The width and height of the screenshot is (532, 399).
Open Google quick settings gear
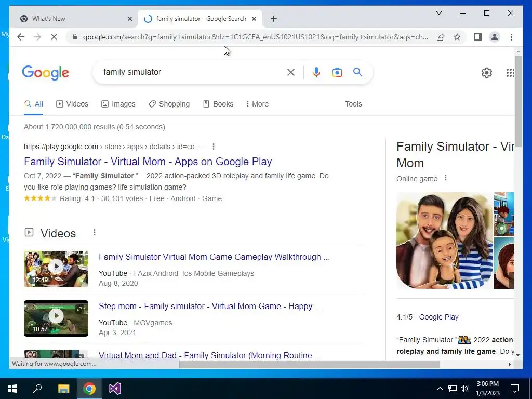tap(486, 72)
